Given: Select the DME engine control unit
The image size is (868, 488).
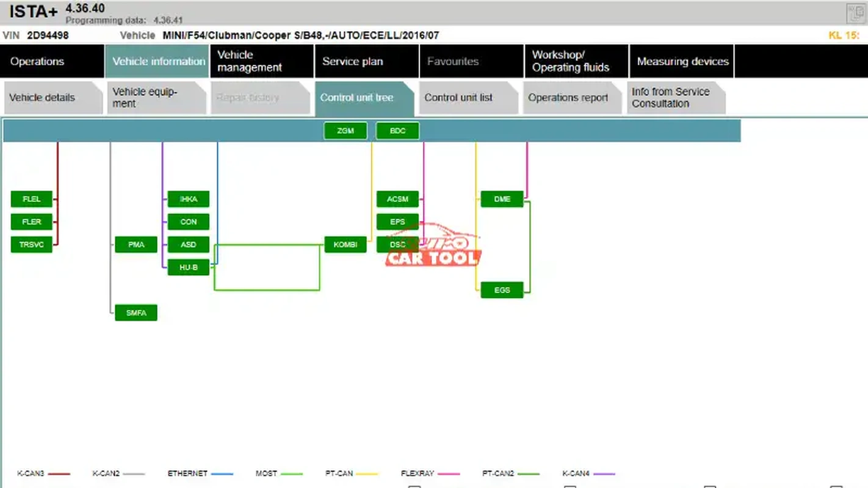Looking at the screenshot, I should click(x=502, y=199).
